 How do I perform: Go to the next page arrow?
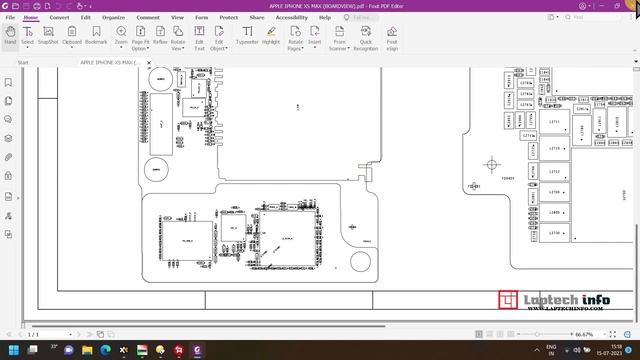[79, 334]
